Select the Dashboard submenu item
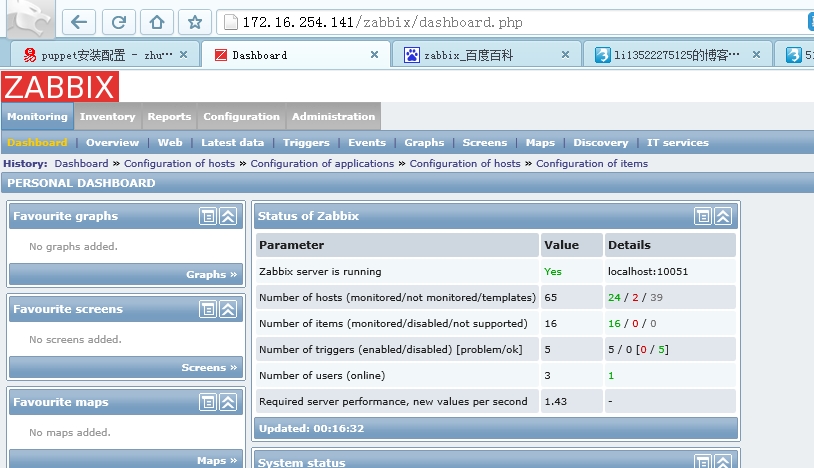 click(x=37, y=143)
